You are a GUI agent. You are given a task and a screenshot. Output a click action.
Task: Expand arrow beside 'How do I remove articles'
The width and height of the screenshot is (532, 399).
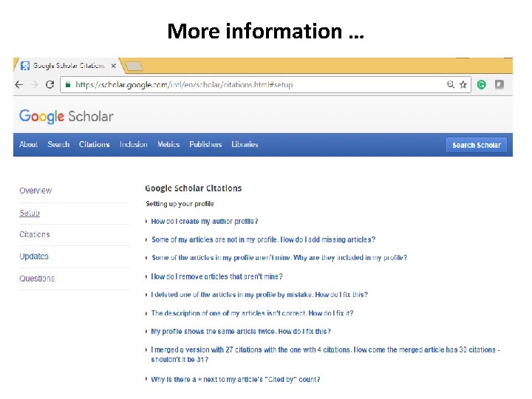click(146, 277)
